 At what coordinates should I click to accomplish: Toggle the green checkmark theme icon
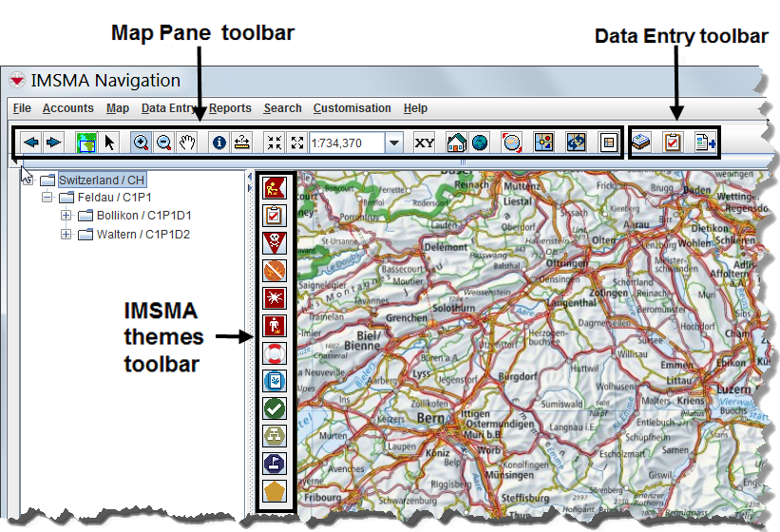tap(274, 408)
